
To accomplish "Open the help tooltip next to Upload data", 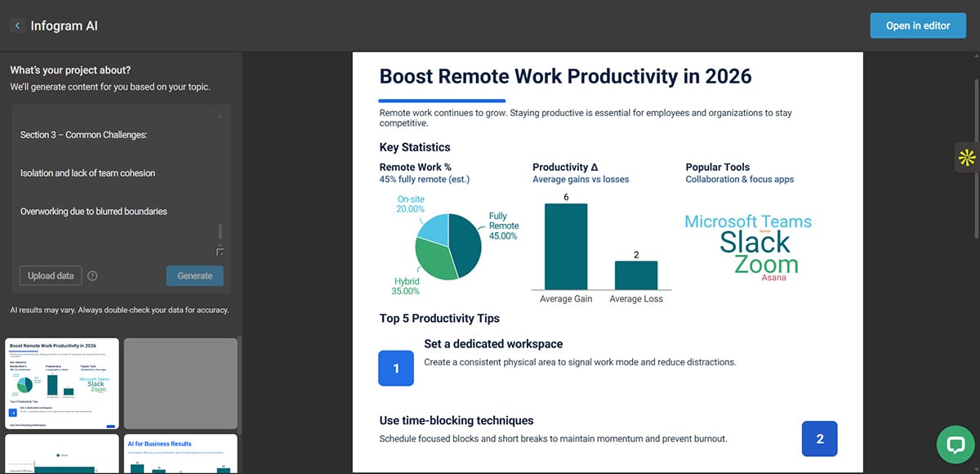I will 92,275.
